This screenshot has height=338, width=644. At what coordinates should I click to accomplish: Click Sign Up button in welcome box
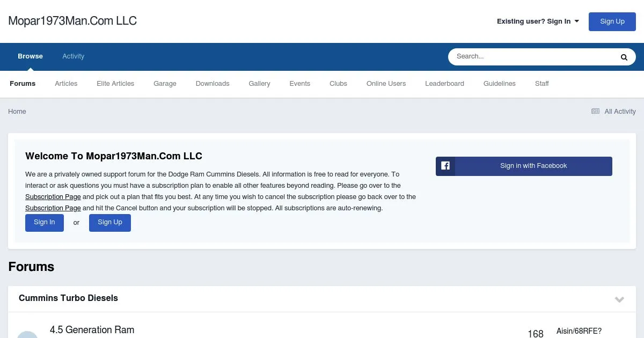click(110, 223)
